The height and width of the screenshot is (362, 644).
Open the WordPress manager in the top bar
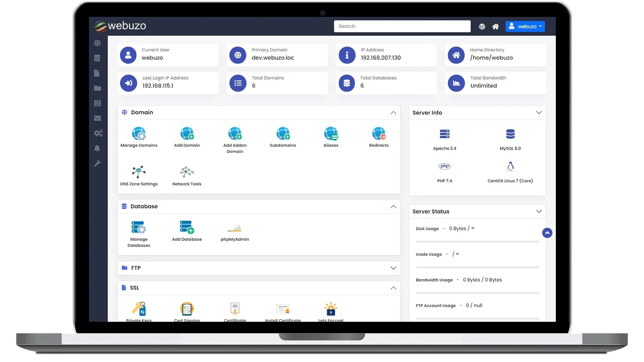pyautogui.click(x=482, y=26)
